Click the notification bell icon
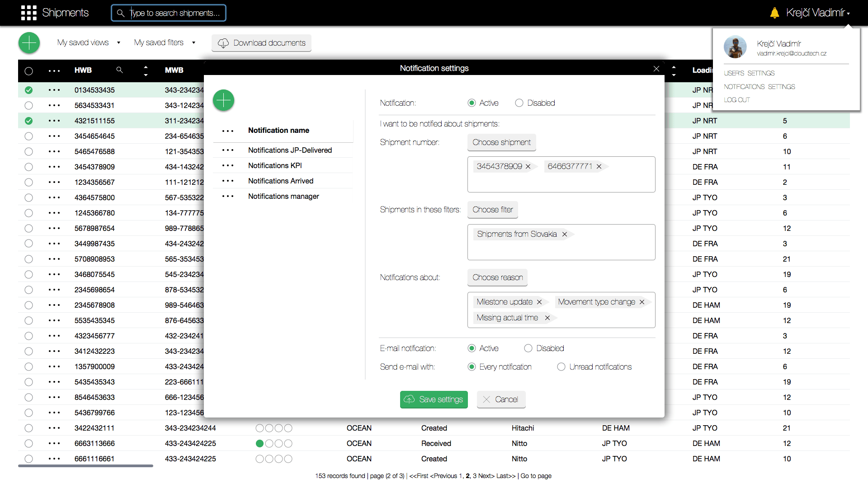The width and height of the screenshot is (868, 488). (774, 13)
